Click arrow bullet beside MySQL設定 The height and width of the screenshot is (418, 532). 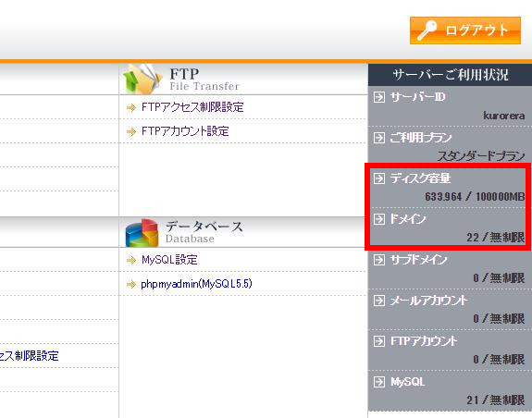pyautogui.click(x=131, y=261)
